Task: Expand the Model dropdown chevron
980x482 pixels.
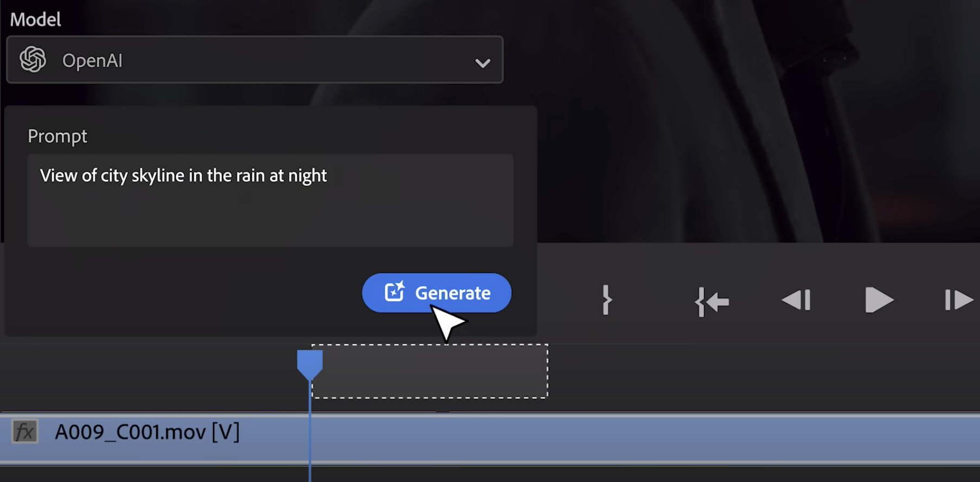Action: 482,63
